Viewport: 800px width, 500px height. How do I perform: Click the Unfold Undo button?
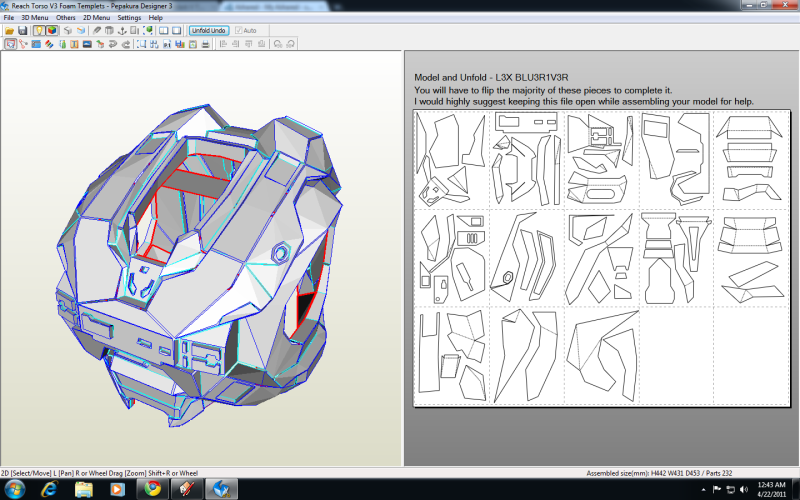point(209,31)
